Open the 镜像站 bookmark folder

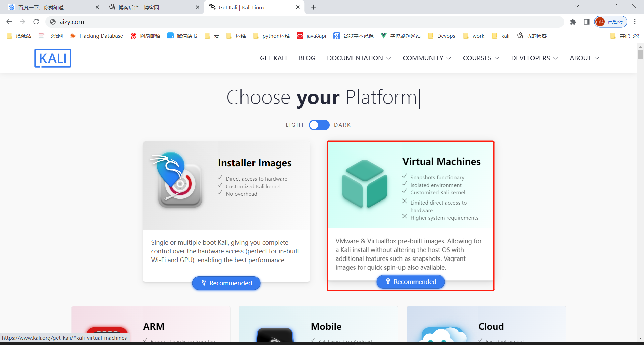click(19, 36)
